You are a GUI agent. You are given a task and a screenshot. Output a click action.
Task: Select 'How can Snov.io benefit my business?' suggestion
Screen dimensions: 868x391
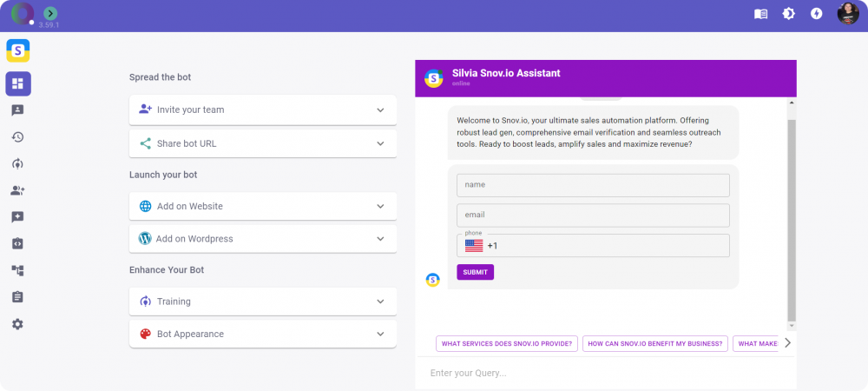tap(654, 343)
